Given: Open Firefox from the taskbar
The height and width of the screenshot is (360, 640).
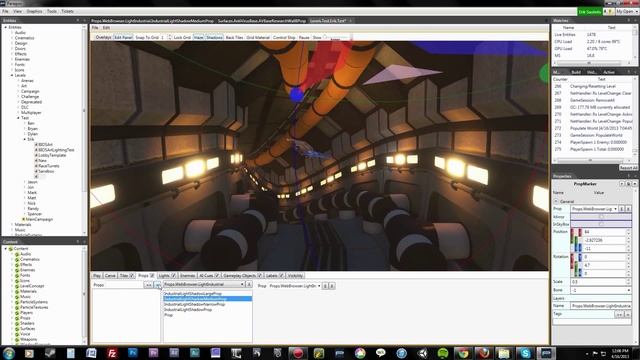Looking at the screenshot, I should pos(484,353).
